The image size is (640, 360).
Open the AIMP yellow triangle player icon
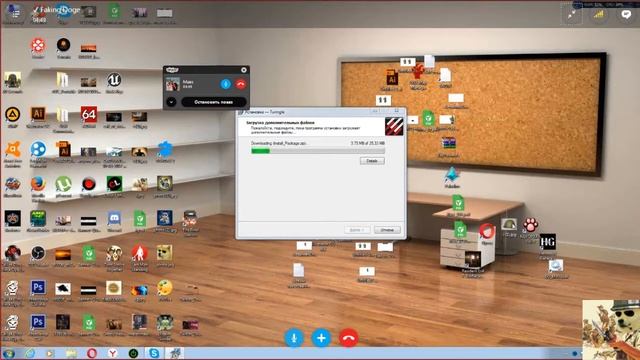pos(13,114)
